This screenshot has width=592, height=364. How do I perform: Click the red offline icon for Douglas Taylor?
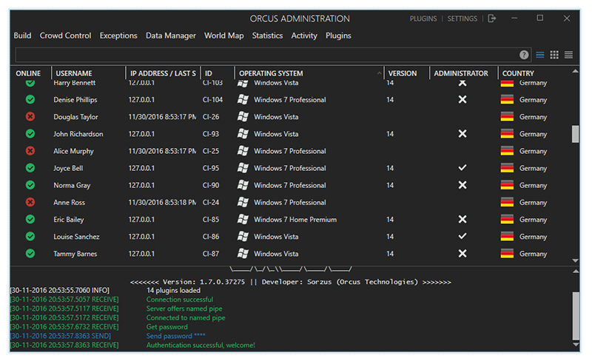[x=30, y=117]
